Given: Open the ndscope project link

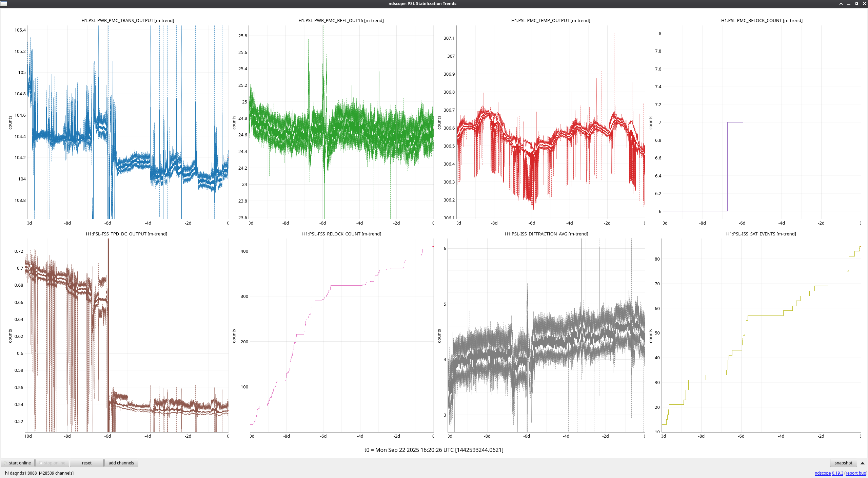Looking at the screenshot, I should (822, 473).
